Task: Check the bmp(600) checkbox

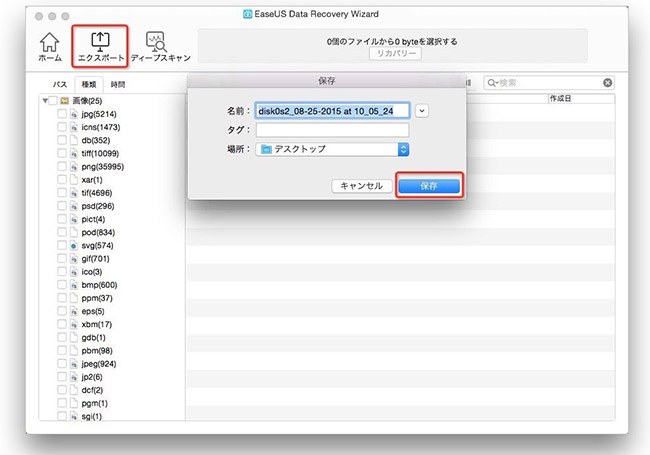Action: tap(62, 285)
